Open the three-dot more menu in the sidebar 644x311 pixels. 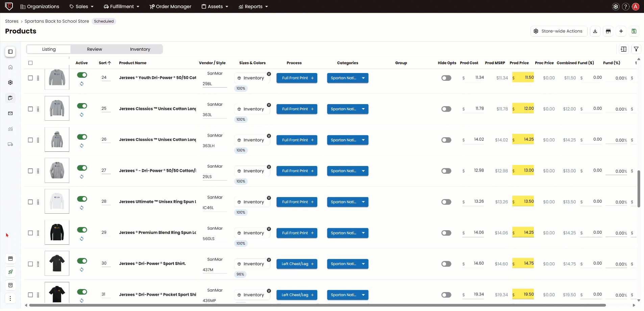(x=10, y=298)
